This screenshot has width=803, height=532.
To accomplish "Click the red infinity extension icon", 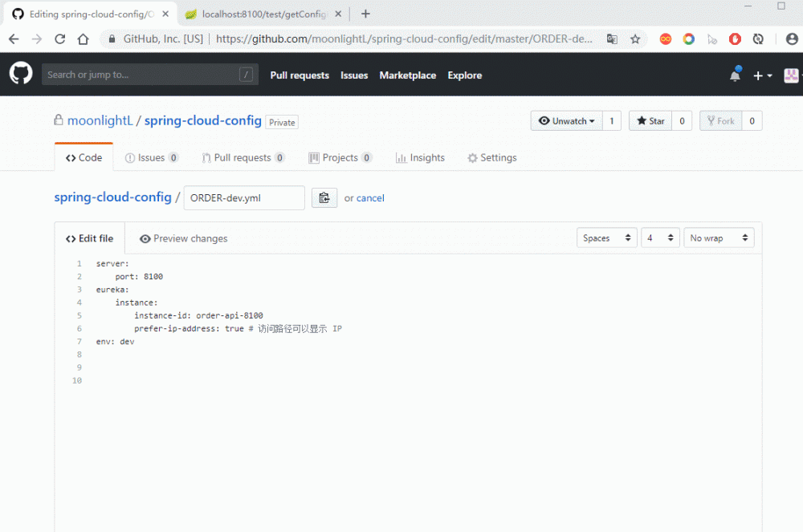I will tap(666, 38).
